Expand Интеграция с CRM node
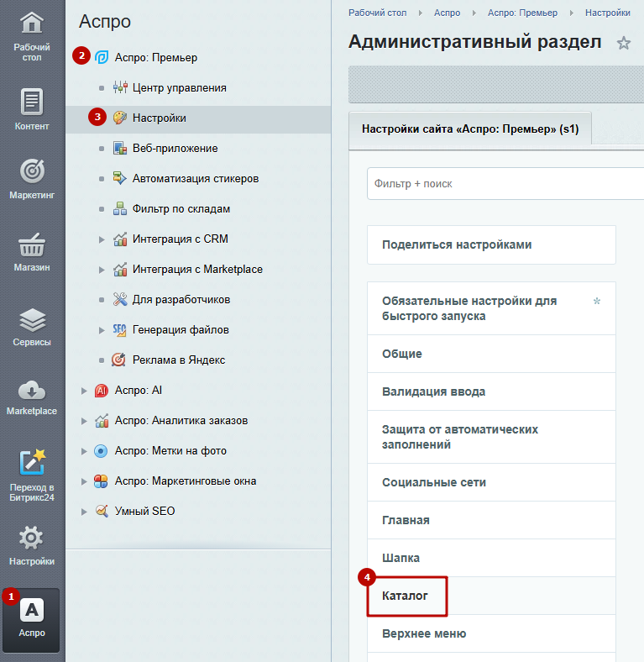 point(102,239)
